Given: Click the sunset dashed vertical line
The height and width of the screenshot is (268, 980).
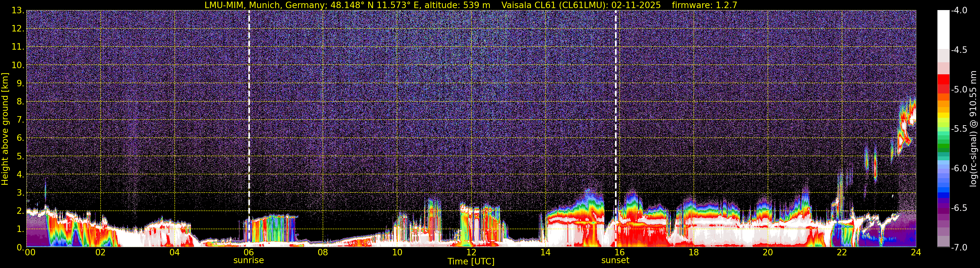Looking at the screenshot, I should coord(616,129).
